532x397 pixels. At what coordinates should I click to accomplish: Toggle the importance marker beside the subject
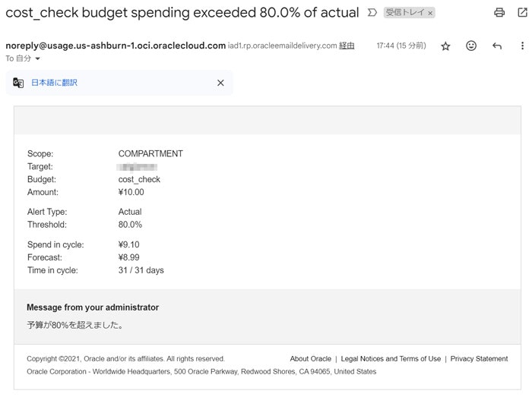(372, 13)
